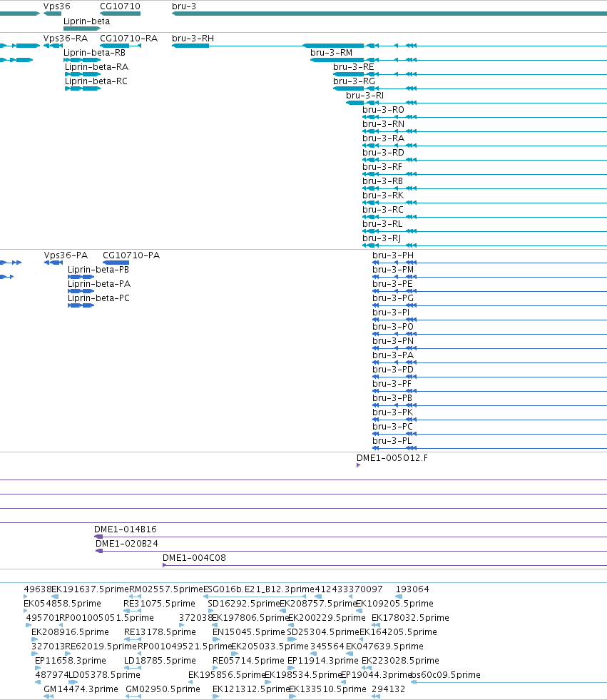The width and height of the screenshot is (607, 700).
Task: Click EST label EK208916.5prime
Action: click(x=70, y=632)
